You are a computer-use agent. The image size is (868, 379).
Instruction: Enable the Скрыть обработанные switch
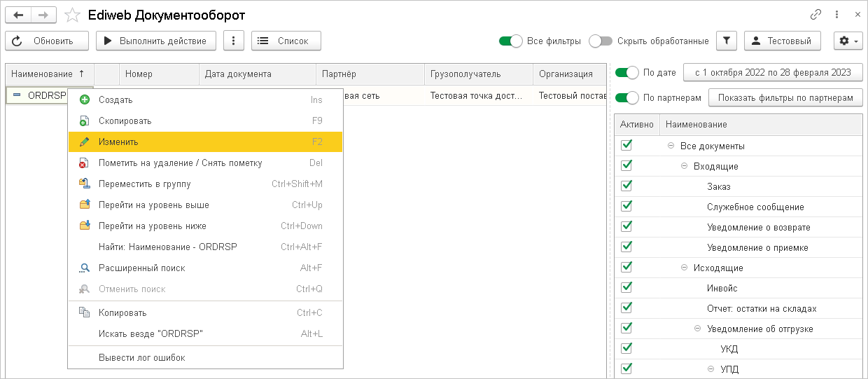click(601, 41)
